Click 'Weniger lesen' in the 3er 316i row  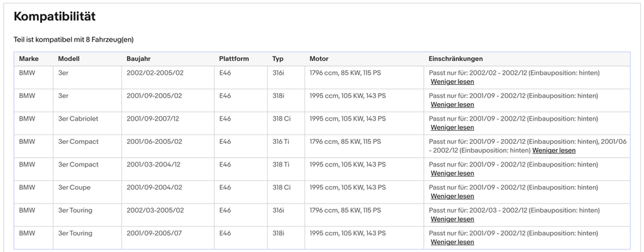pos(452,82)
